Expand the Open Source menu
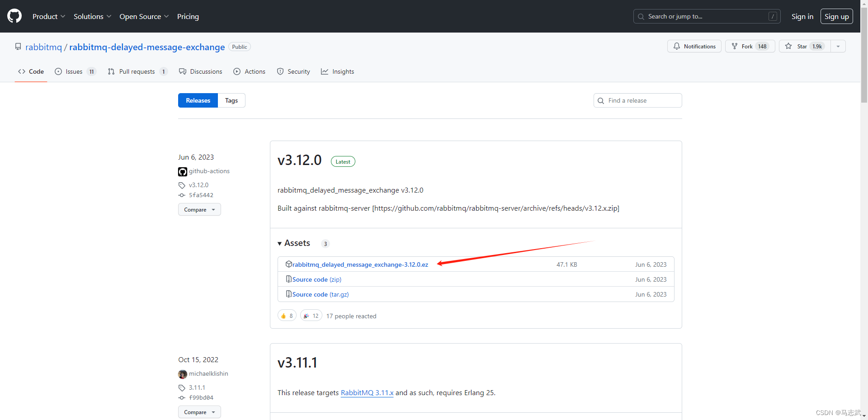 coord(144,16)
